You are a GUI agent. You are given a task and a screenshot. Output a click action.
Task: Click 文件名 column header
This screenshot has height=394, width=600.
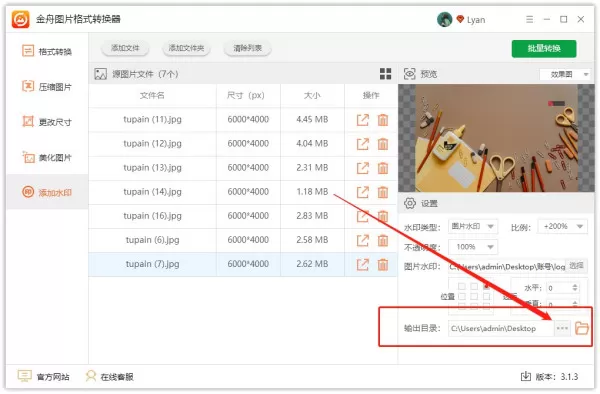[152, 96]
